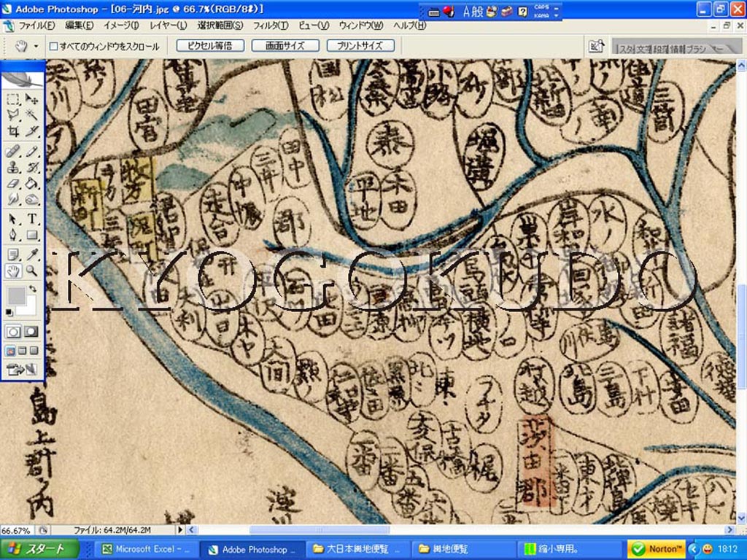
Task: Open the ウィンドウ menu
Action: coord(361,26)
